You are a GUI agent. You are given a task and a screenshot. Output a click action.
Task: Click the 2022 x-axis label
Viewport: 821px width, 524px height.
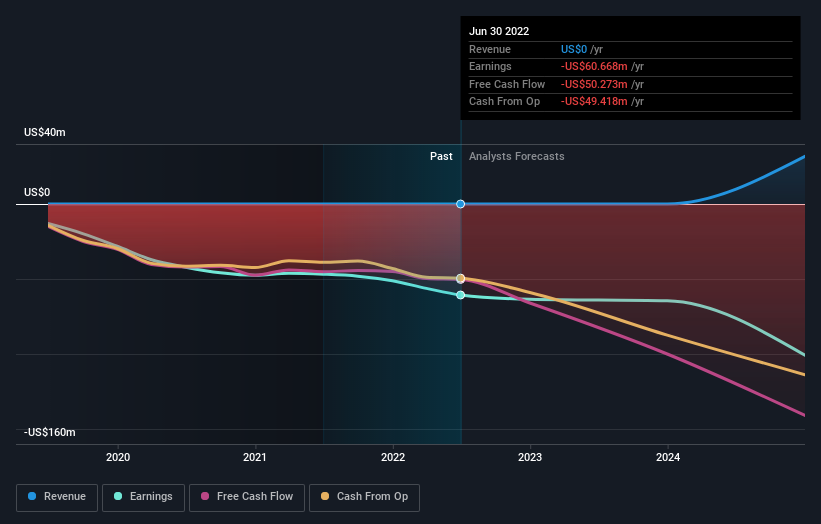click(x=393, y=457)
